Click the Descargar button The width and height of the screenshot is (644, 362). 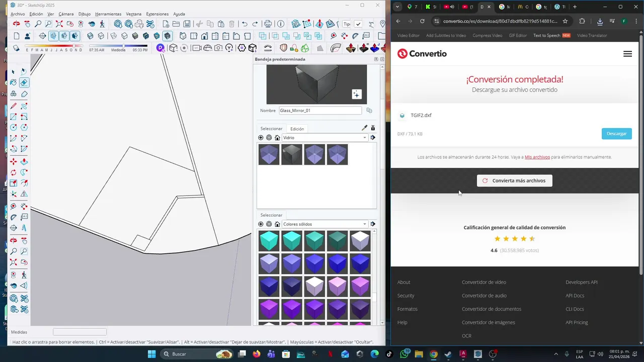(x=616, y=134)
